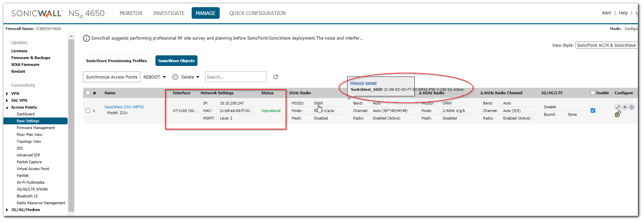Open Bluetooth LE

tap(27, 196)
